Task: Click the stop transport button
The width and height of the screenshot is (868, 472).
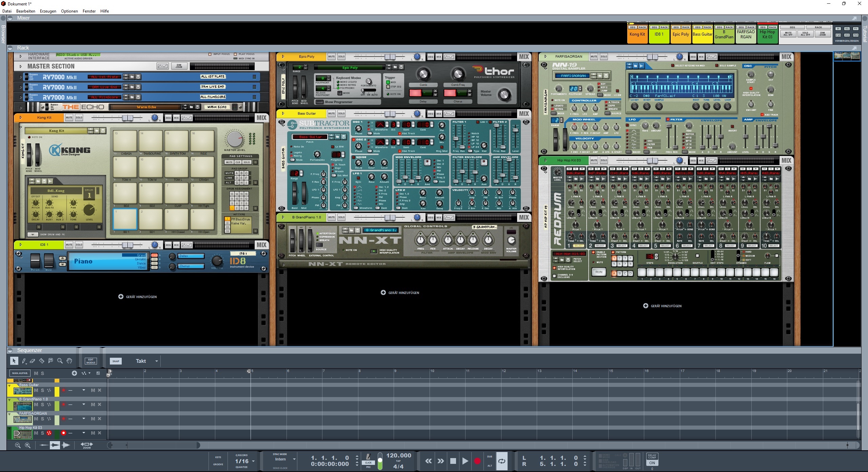Action: coord(453,461)
